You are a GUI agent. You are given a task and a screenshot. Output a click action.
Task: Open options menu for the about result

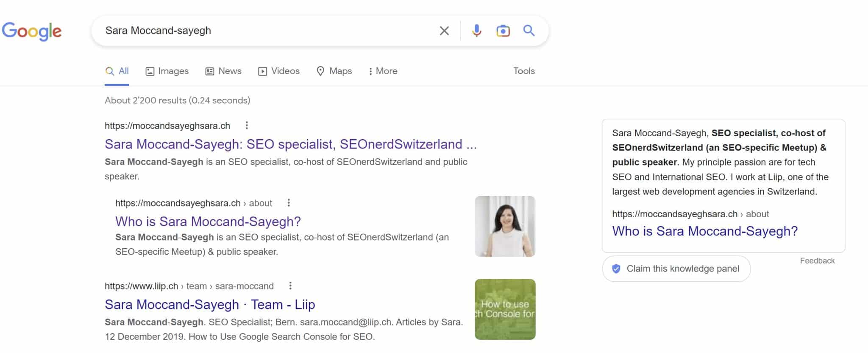(x=289, y=202)
